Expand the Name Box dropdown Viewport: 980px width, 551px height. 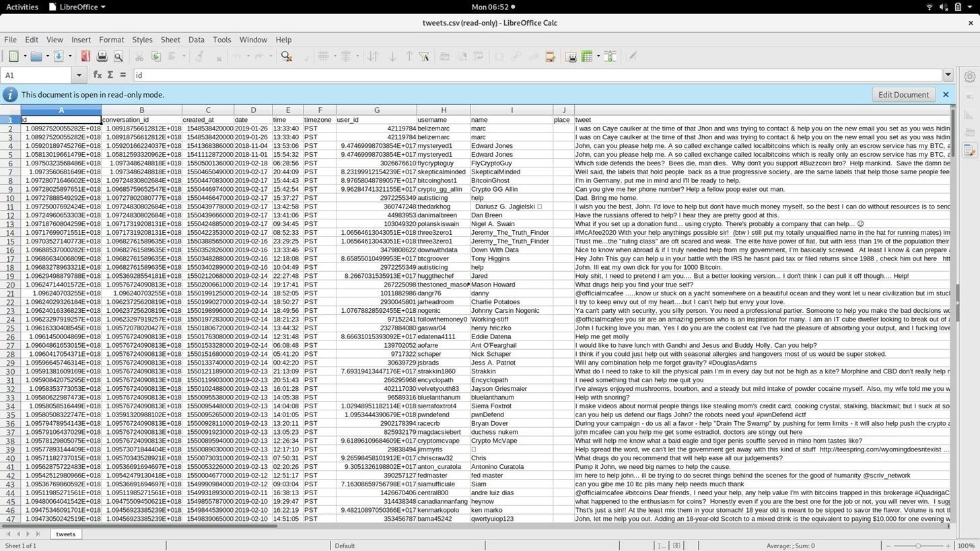(79, 75)
